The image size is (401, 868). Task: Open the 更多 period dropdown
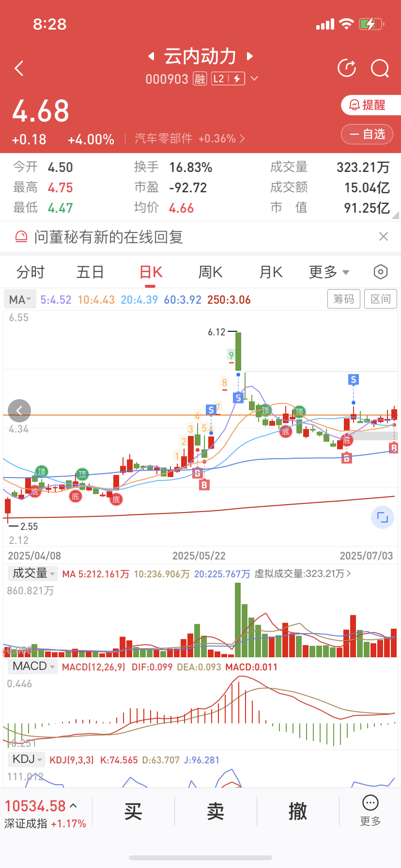point(329,272)
